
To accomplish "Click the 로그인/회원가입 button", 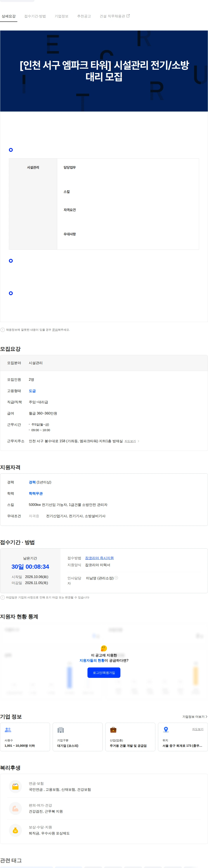I will click(x=104, y=673).
